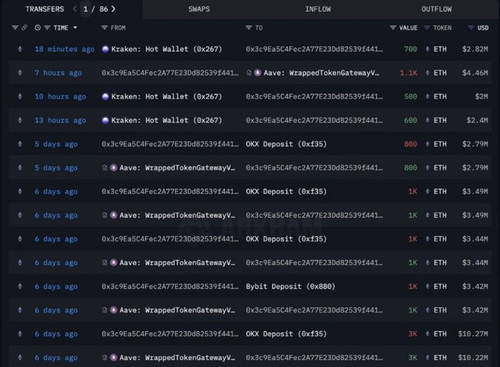
Task: Click ETH token icon in the $2.4M row
Action: tap(427, 120)
